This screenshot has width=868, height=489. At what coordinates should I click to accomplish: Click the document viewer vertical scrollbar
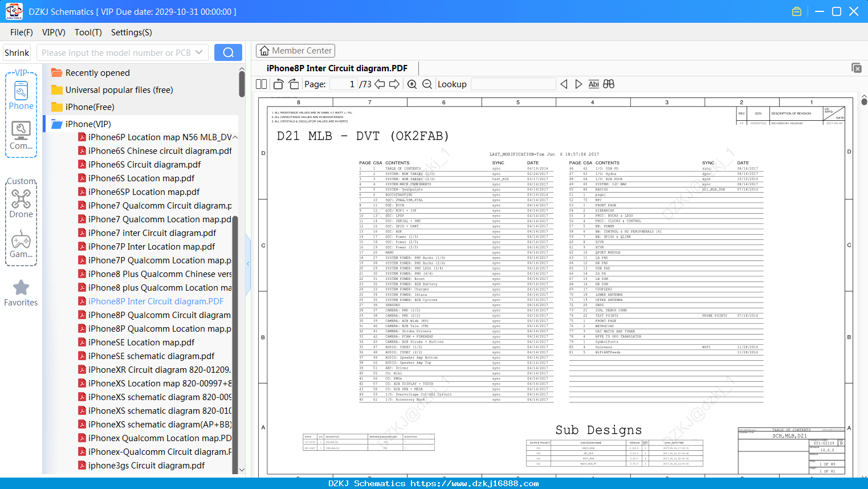pos(864,101)
